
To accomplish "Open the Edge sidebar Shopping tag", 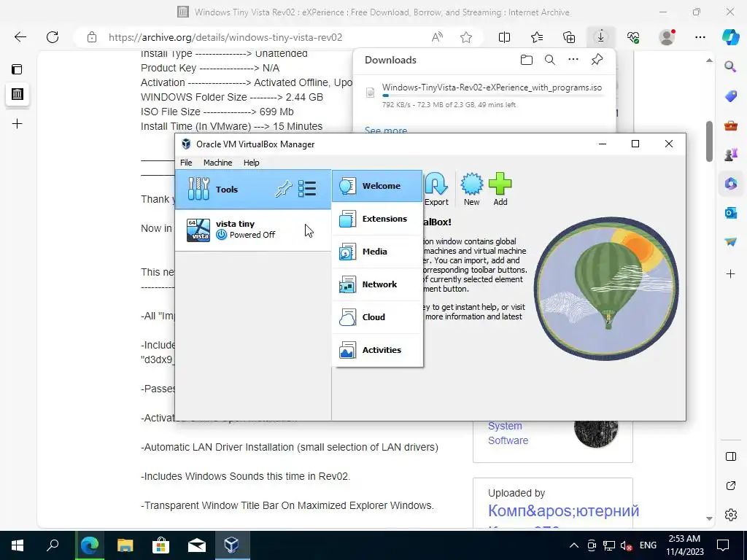I will [x=730, y=96].
